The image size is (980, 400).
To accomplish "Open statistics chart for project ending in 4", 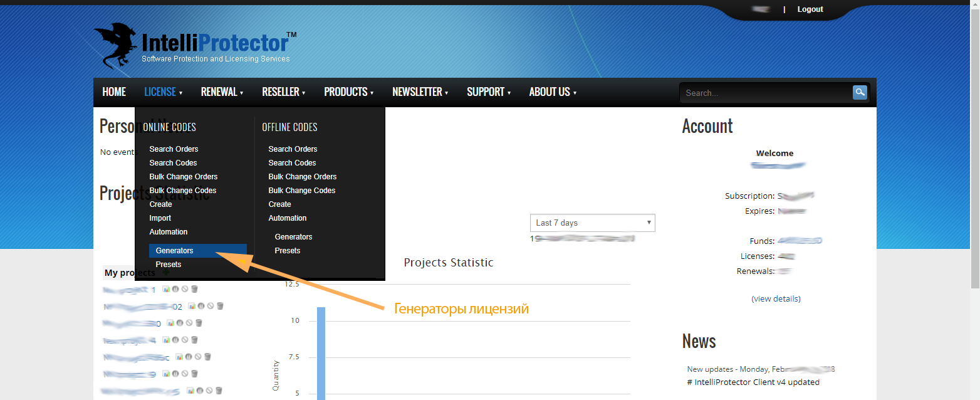I will click(x=166, y=340).
